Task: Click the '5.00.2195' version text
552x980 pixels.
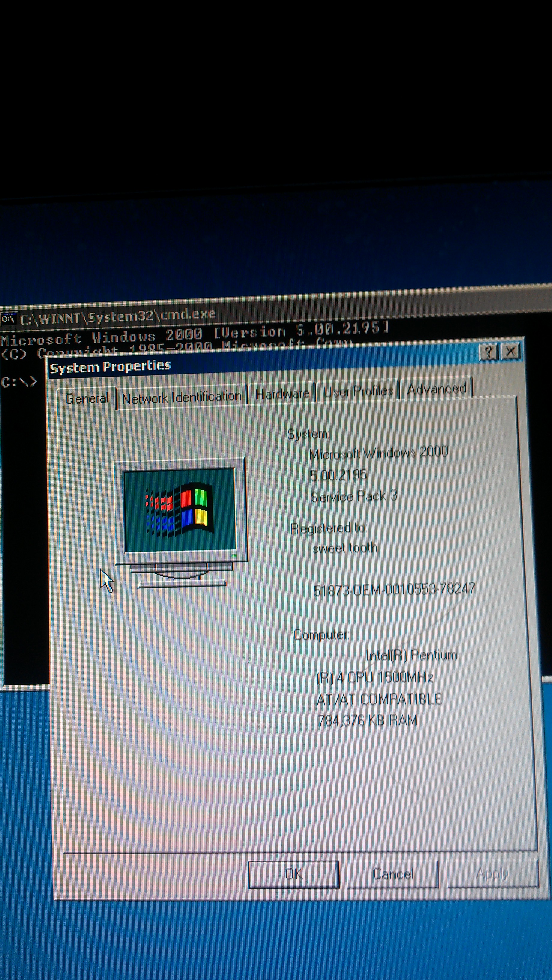Action: click(x=338, y=475)
